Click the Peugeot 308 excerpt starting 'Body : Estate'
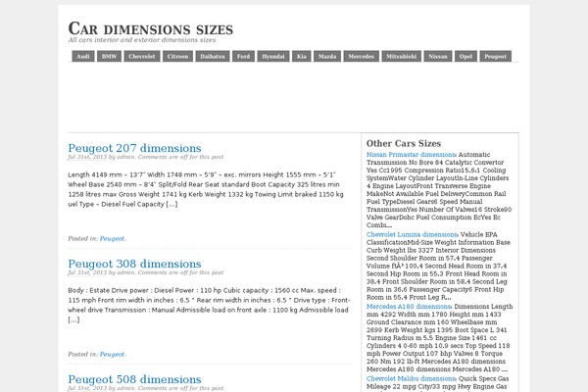 click(x=209, y=305)
